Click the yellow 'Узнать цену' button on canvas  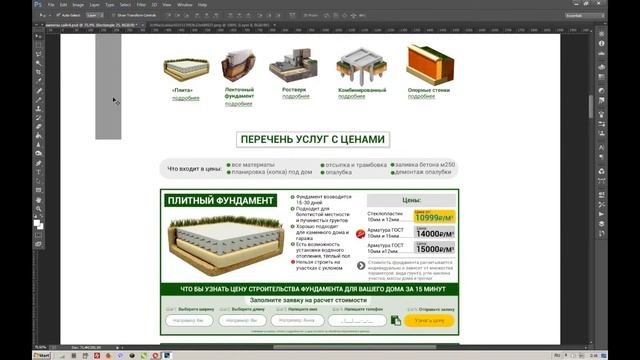point(429,321)
